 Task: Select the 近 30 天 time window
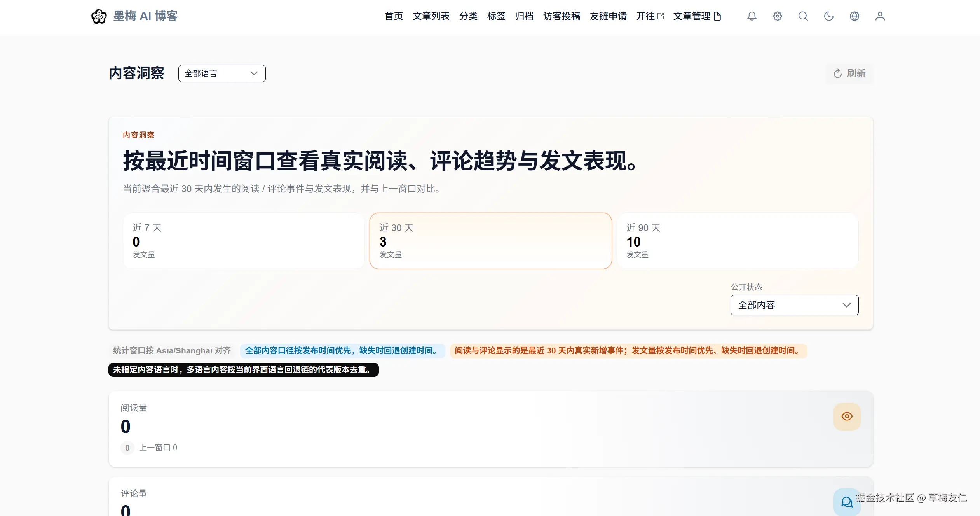(x=490, y=241)
